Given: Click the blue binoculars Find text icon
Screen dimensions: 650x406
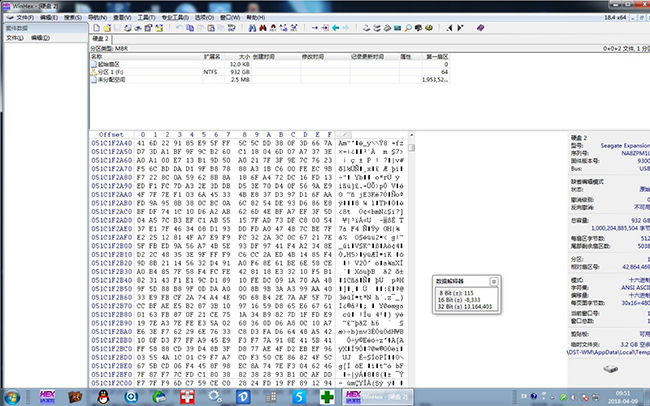Looking at the screenshot, I should pyautogui.click(x=252, y=28).
